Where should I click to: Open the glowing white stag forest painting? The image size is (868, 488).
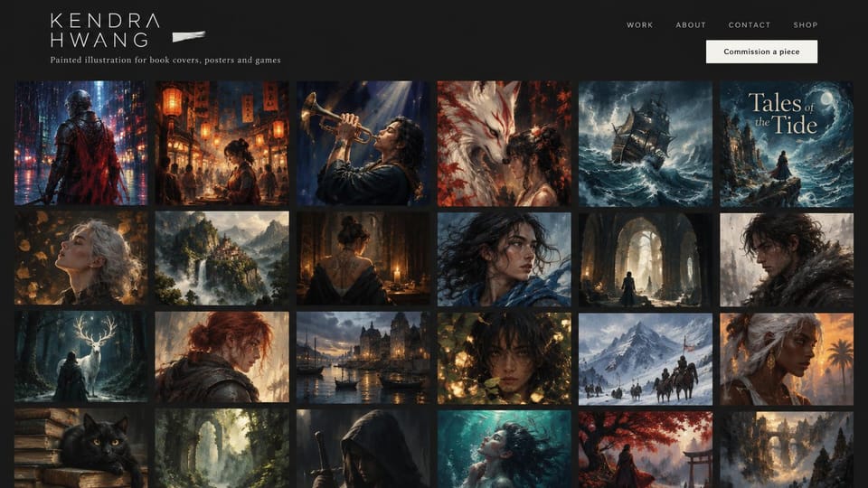(x=81, y=356)
